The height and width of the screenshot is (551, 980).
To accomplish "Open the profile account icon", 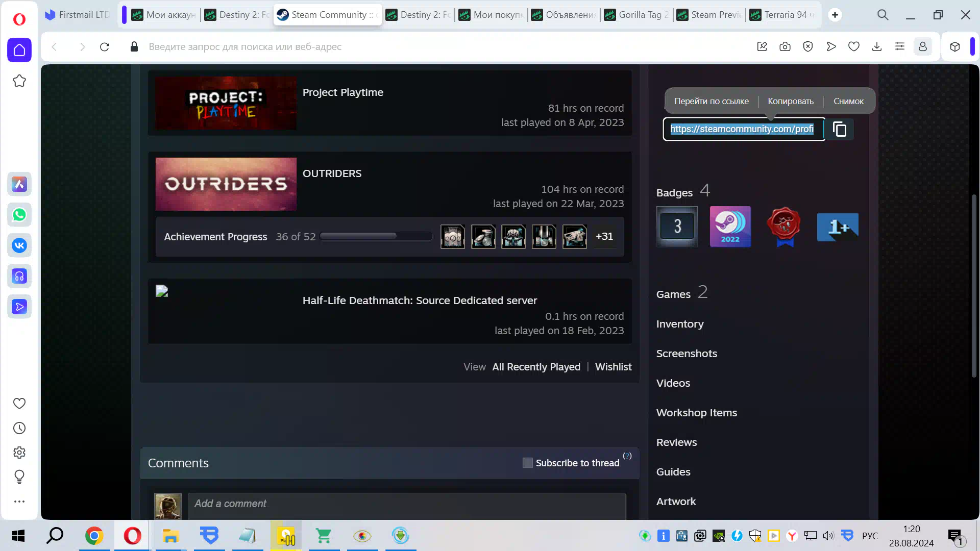I will pos(923,47).
